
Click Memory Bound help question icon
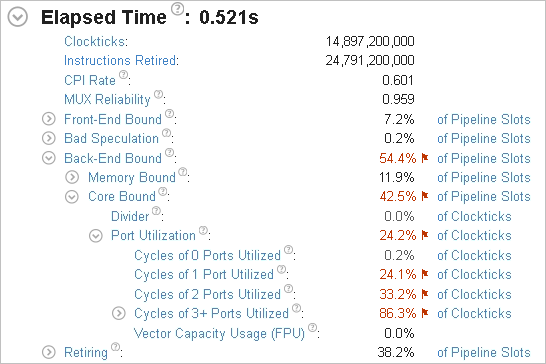coord(183,172)
